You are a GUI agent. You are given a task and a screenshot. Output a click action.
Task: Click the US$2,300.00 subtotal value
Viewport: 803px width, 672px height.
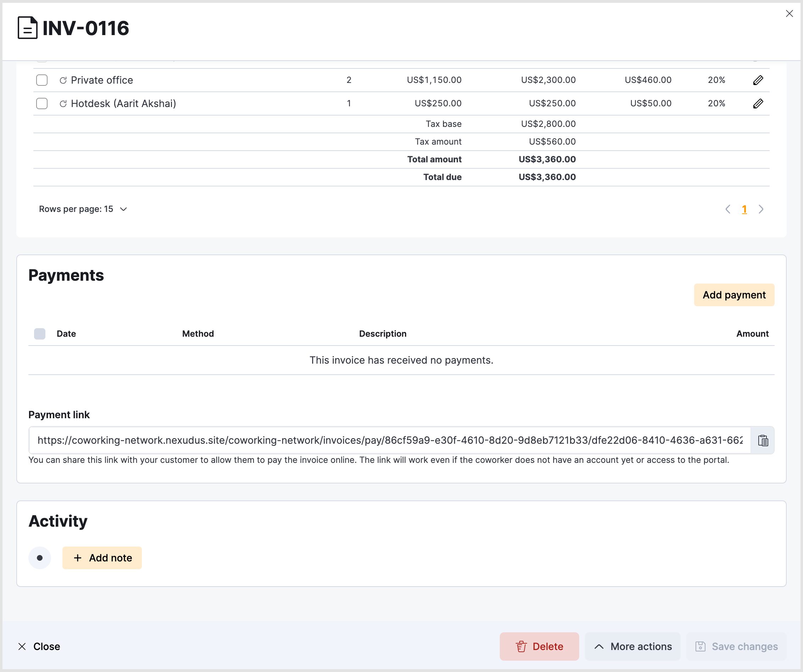click(548, 80)
